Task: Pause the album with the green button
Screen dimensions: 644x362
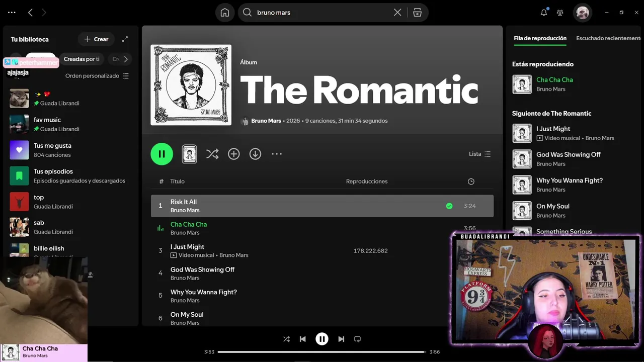Action: 162,154
